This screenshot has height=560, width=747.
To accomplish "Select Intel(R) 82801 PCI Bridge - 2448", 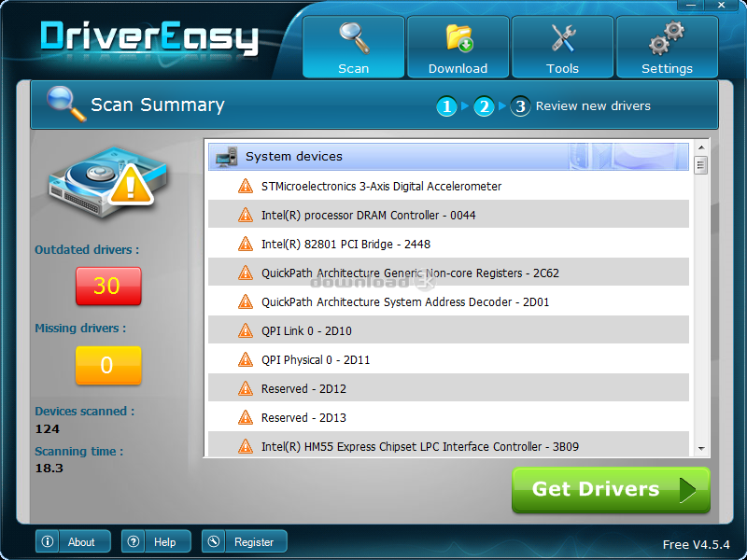I will point(448,245).
